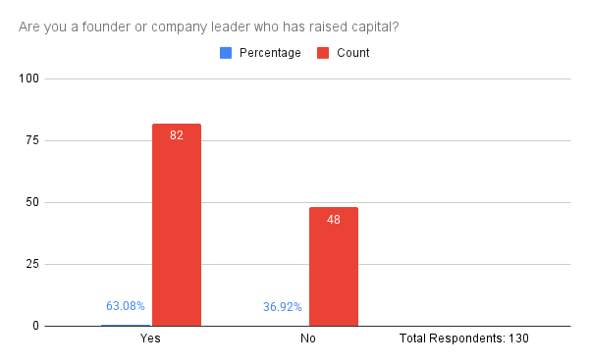This screenshot has height=364, width=589.
Task: Click the 25 value on vertical axis
Action: point(32,264)
